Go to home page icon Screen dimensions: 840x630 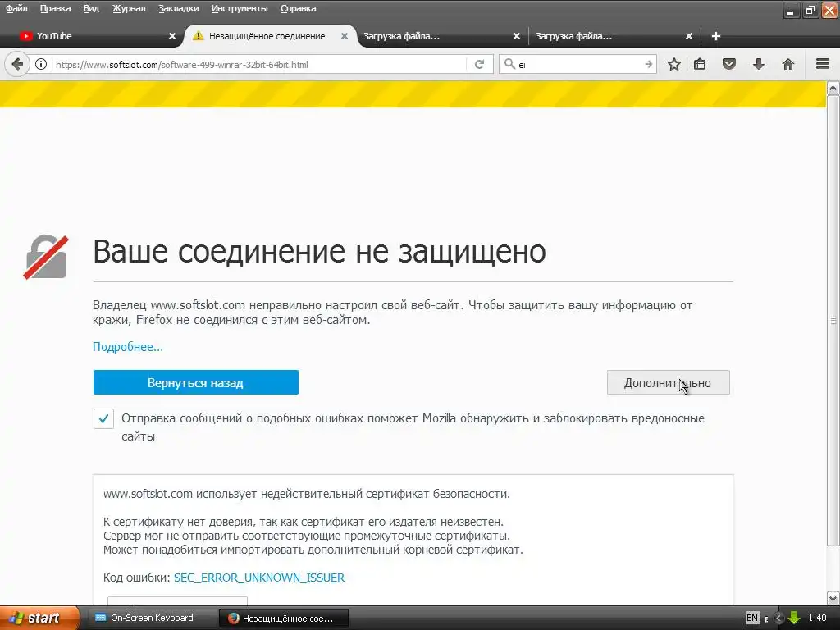(788, 64)
